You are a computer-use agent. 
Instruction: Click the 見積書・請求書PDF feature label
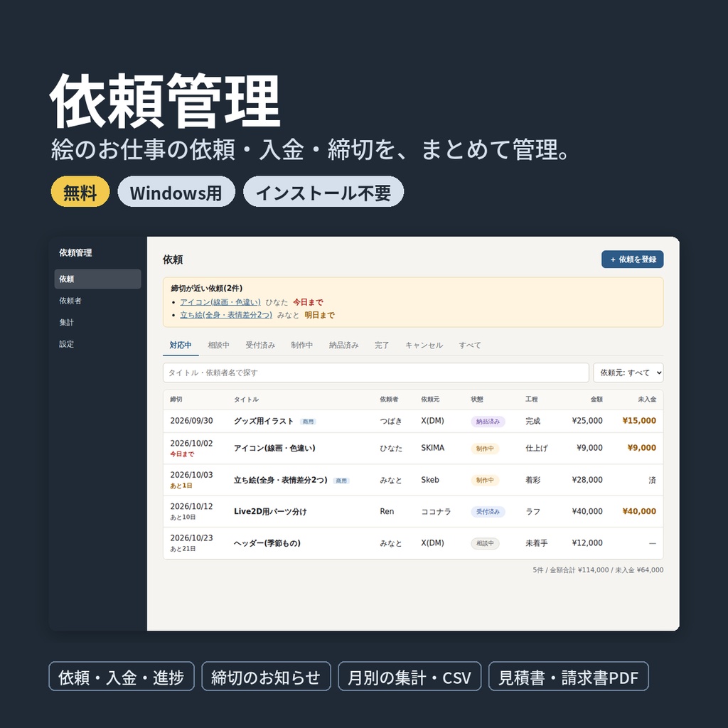tap(568, 677)
